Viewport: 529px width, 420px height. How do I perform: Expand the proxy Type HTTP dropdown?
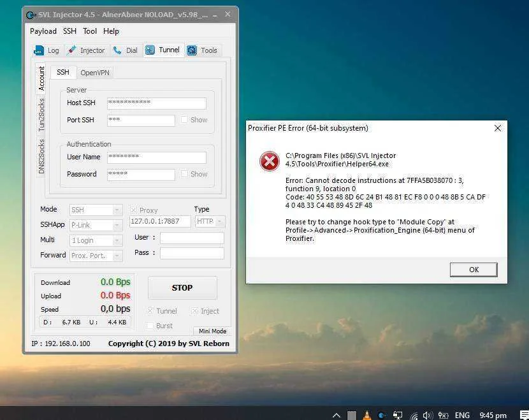[x=220, y=222]
